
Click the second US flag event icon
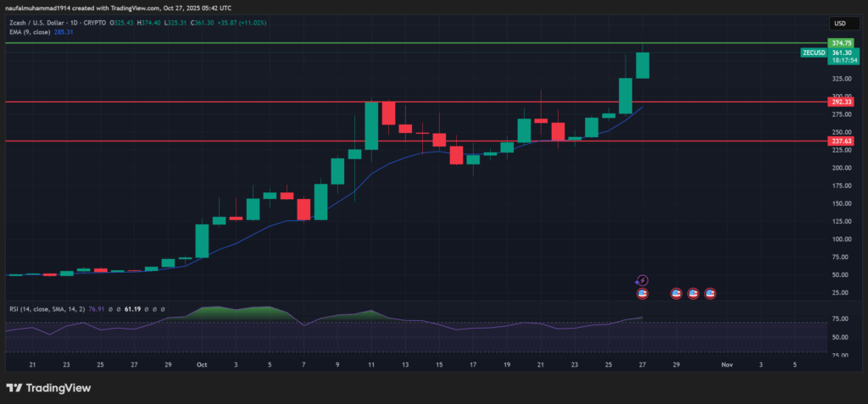676,293
